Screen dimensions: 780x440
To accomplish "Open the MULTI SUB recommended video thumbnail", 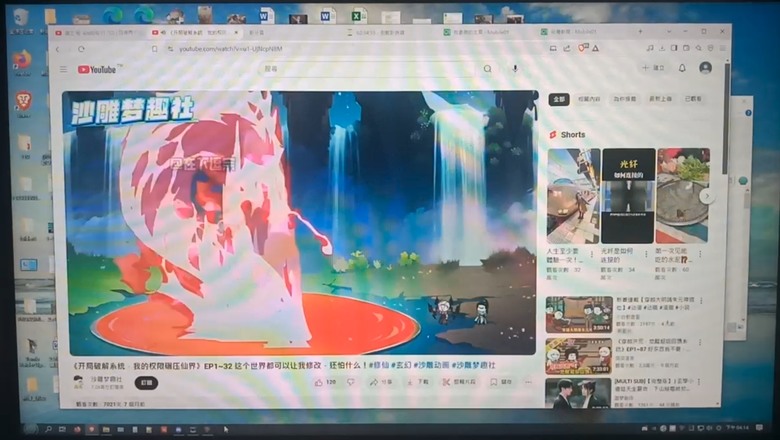I will pos(578,393).
